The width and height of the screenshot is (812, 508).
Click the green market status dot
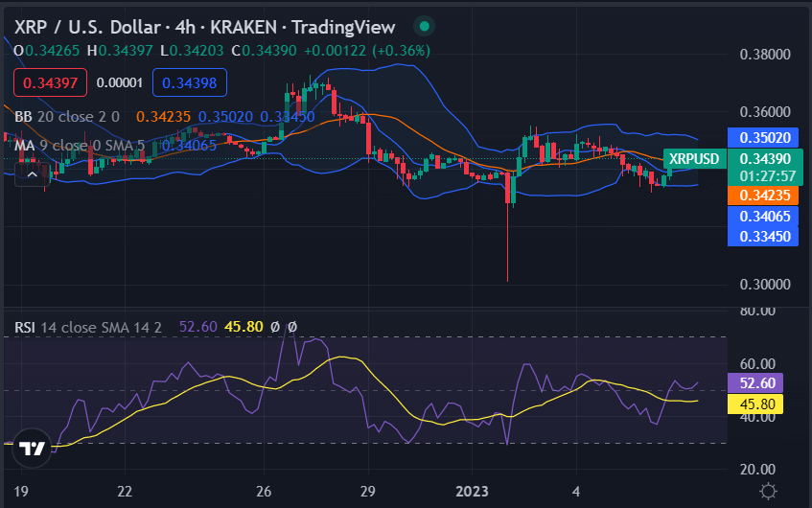pos(424,27)
